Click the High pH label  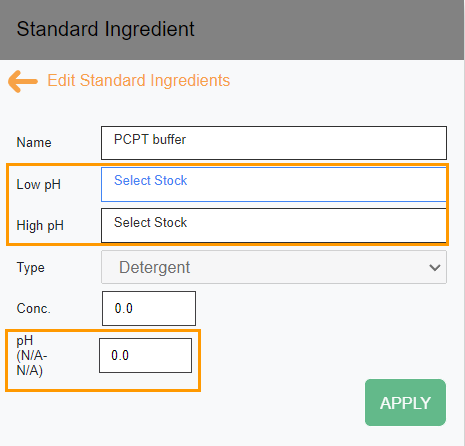[40, 226]
